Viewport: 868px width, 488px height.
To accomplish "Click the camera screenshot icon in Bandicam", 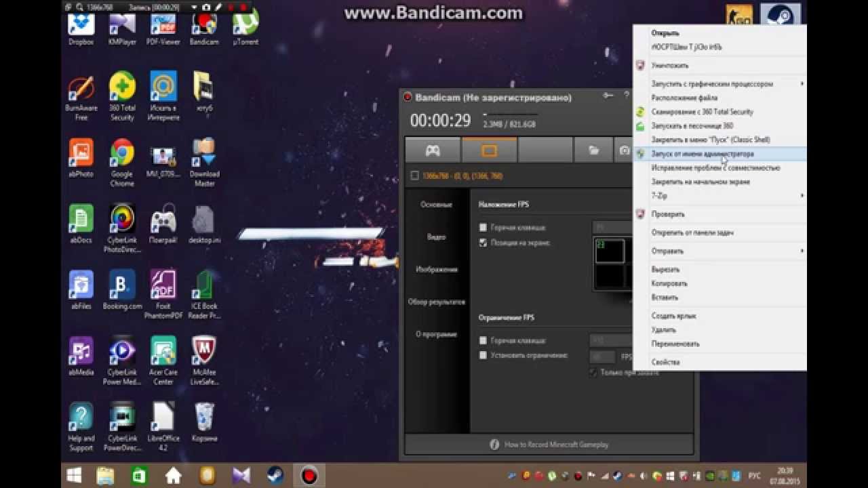I will (x=623, y=150).
